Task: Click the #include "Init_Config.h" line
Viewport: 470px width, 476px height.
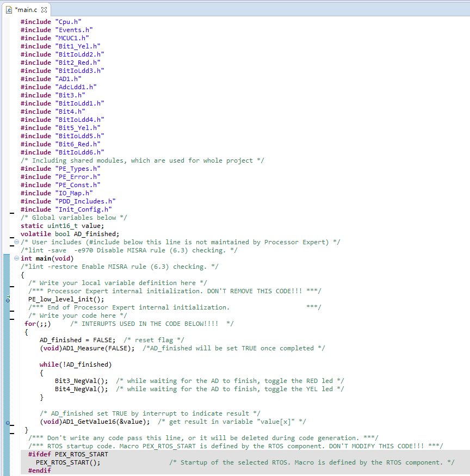Action: tap(66, 209)
